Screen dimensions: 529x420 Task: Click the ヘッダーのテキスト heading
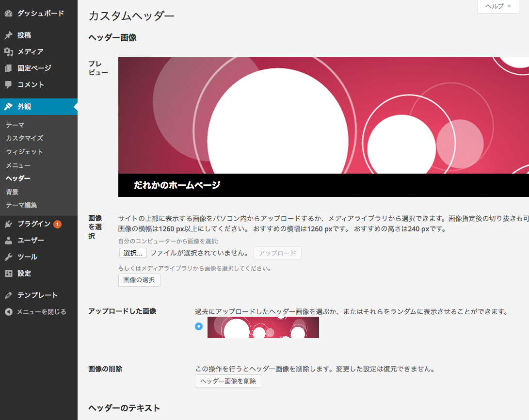[124, 408]
